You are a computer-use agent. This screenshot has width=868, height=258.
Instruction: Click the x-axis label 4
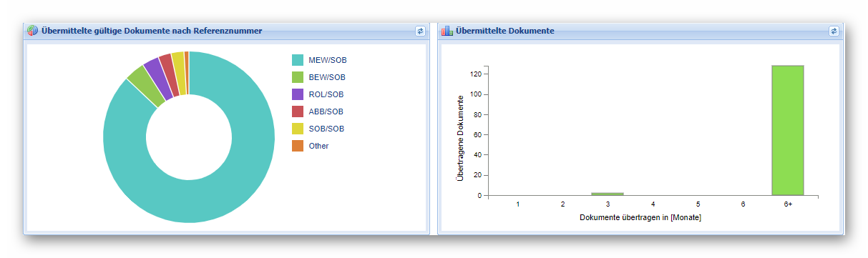(x=653, y=204)
